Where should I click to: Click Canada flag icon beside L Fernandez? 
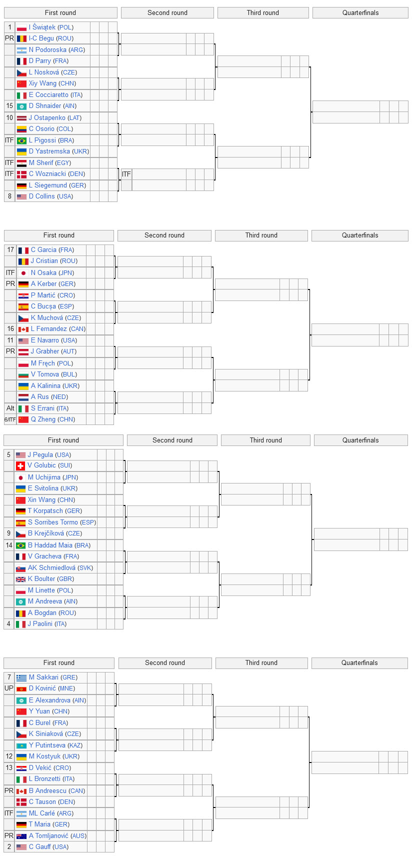pyautogui.click(x=23, y=329)
